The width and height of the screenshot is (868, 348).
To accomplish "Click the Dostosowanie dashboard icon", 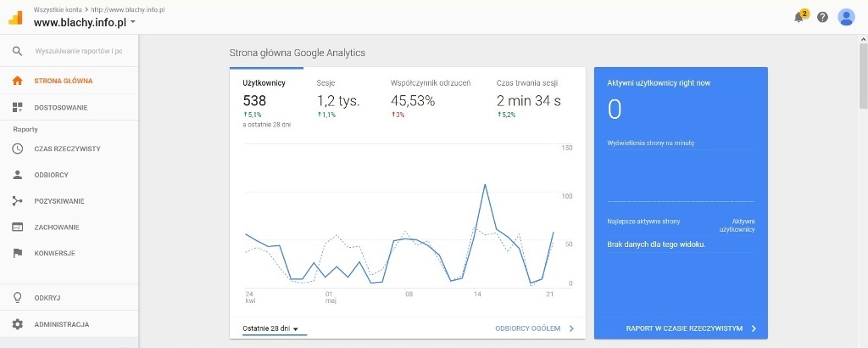I will tap(18, 108).
